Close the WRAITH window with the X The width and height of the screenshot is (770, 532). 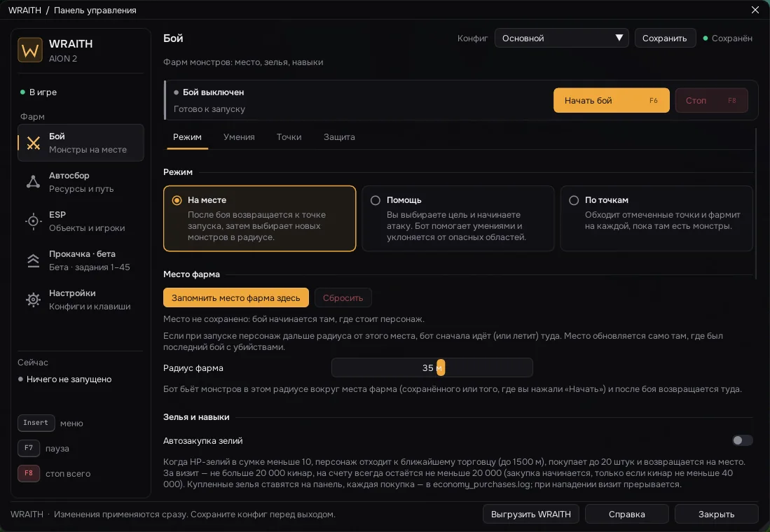pyautogui.click(x=755, y=10)
